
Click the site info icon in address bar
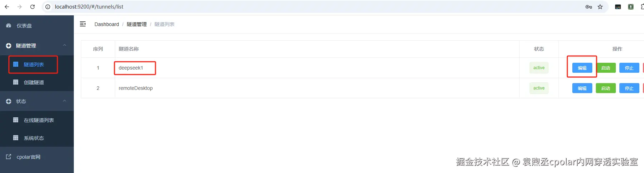tap(48, 7)
